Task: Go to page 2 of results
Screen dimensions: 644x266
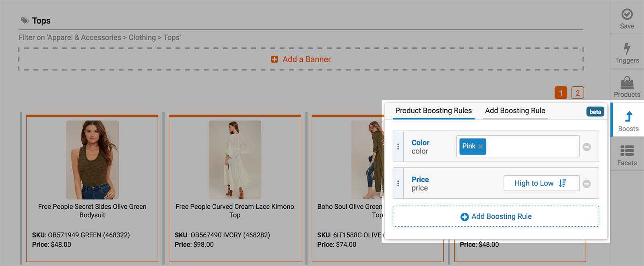Action: (x=578, y=93)
